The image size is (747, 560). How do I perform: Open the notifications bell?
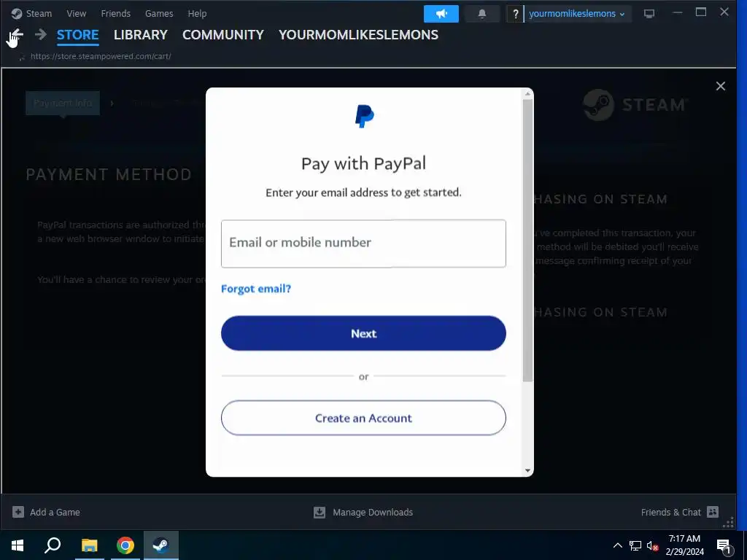pos(482,14)
